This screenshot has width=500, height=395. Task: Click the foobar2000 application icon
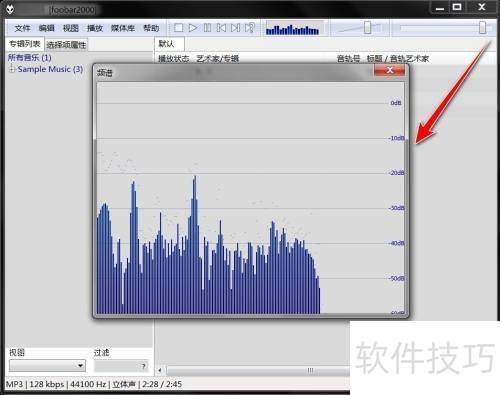point(11,9)
